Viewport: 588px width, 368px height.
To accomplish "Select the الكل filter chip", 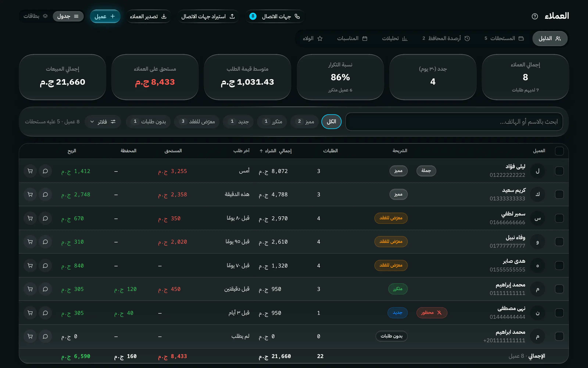I will [331, 121].
